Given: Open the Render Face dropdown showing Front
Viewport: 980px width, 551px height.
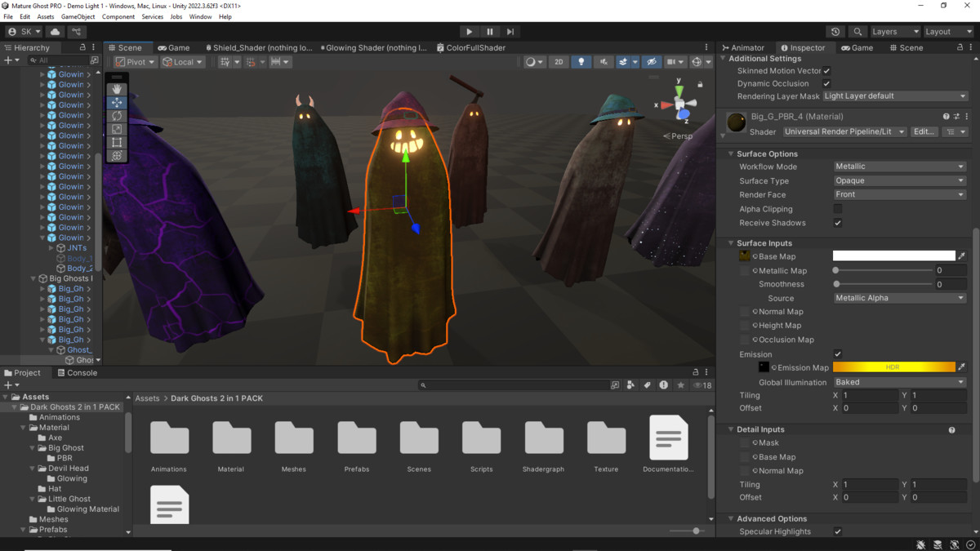Looking at the screenshot, I should coord(899,194).
